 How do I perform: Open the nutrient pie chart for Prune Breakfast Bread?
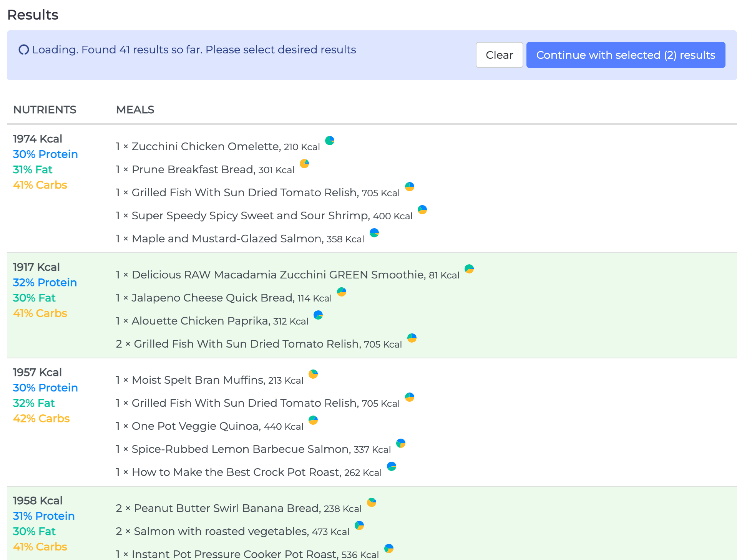(x=304, y=164)
